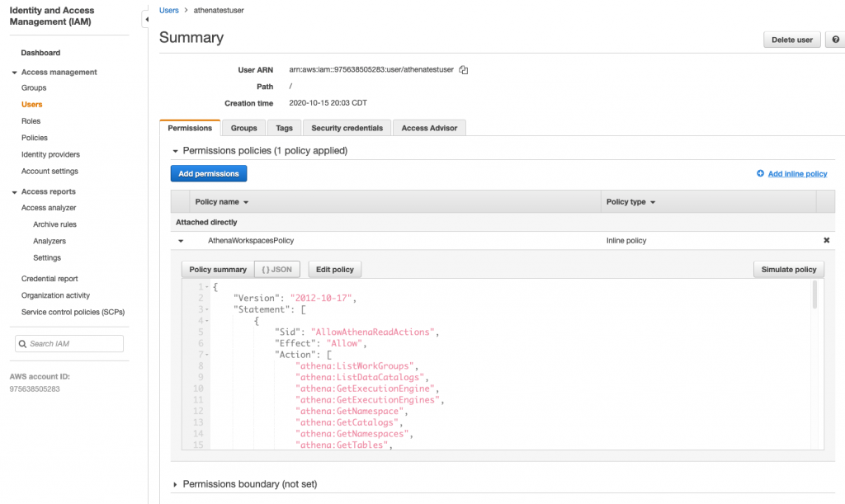Open Access analyzer in the sidebar
Screen dimensions: 845x504
coord(49,208)
